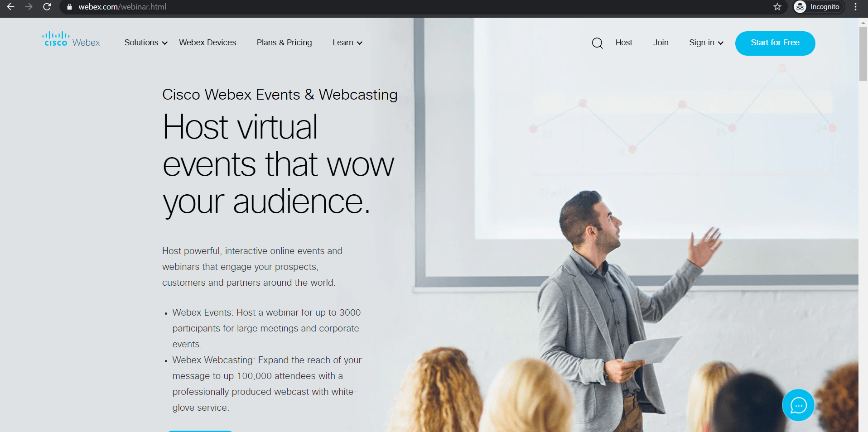Screen dimensions: 868x432
Task: Open the live chat bubble icon
Action: pos(798,405)
